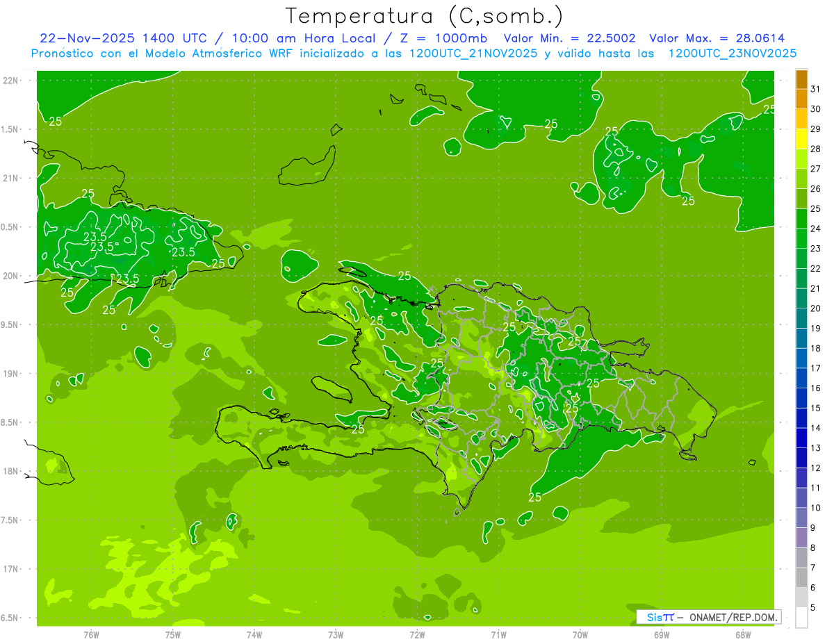This screenshot has width=834, height=644.
Task: Click the value 26 in the color legend
Action: coord(815,189)
